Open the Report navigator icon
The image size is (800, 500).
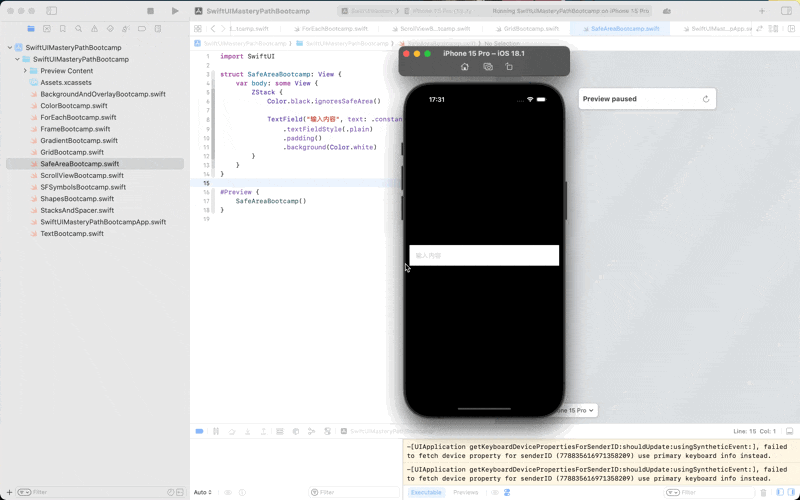pyautogui.click(x=158, y=29)
